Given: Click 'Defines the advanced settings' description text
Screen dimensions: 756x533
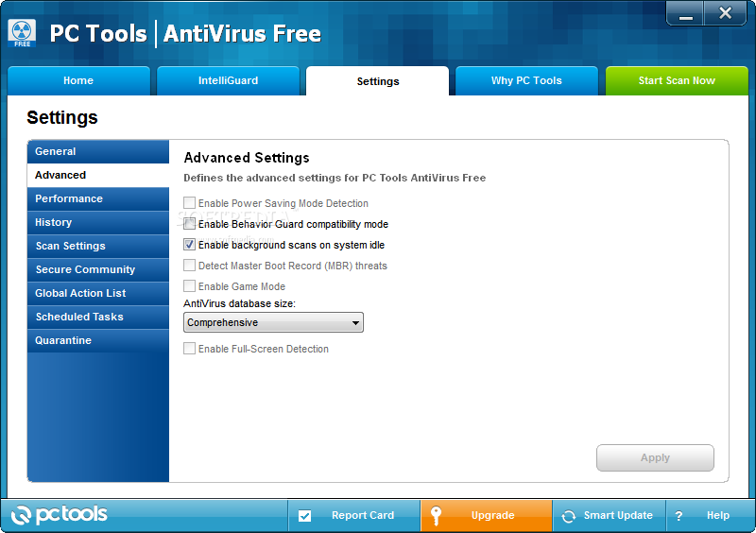Looking at the screenshot, I should coord(335,178).
